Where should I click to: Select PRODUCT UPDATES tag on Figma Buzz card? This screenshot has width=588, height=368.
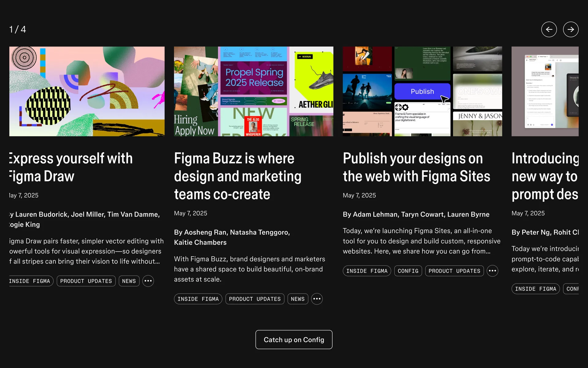[x=255, y=299]
